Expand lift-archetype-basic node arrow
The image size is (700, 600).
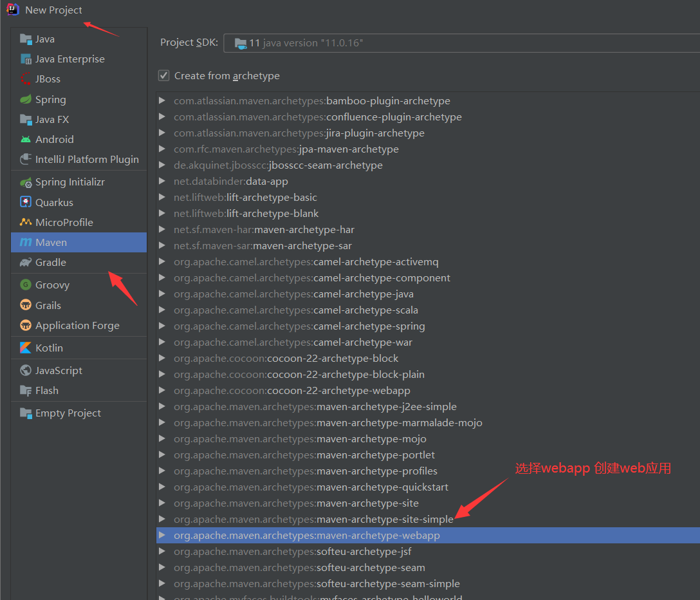coord(162,197)
